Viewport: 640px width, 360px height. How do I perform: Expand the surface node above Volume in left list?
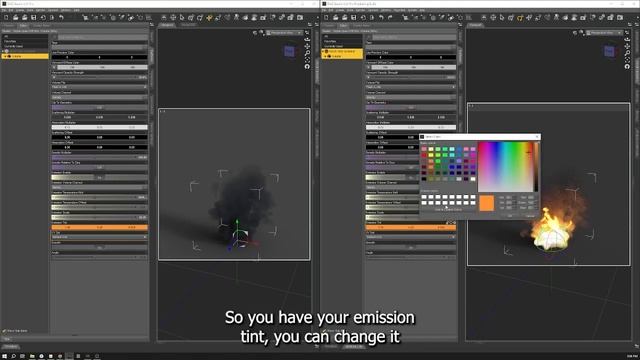click(3, 51)
